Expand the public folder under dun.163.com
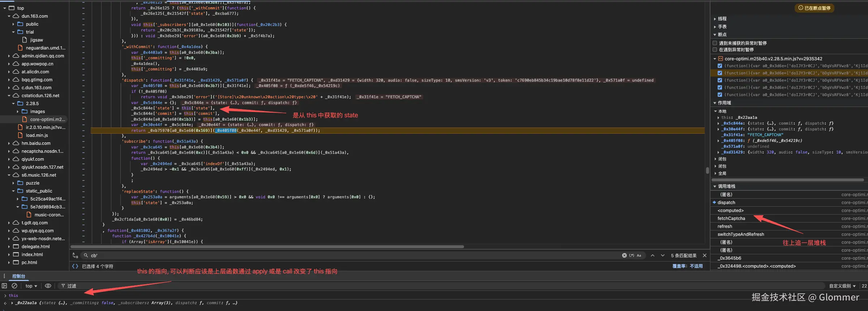Screen dimensions: 868x311 pyautogui.click(x=13, y=24)
